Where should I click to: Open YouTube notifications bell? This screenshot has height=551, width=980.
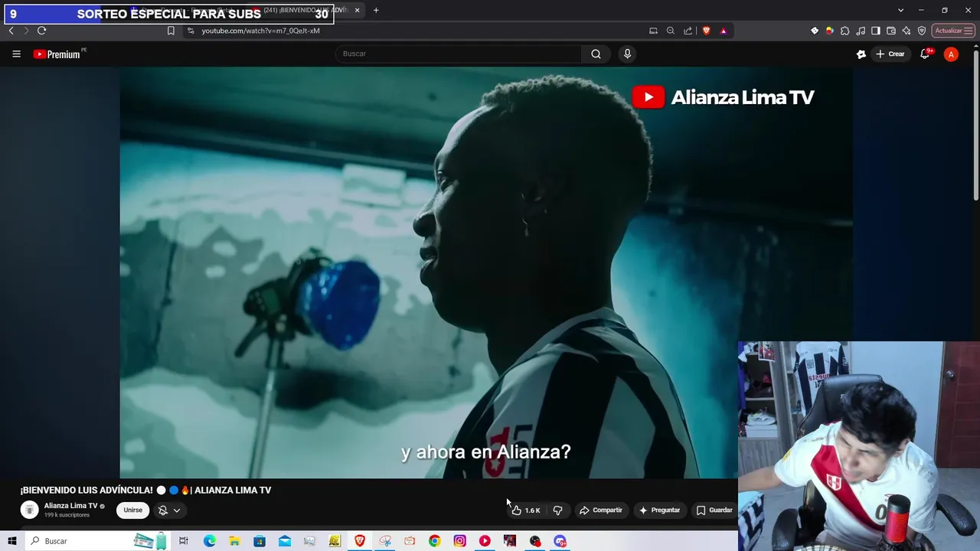pos(925,54)
